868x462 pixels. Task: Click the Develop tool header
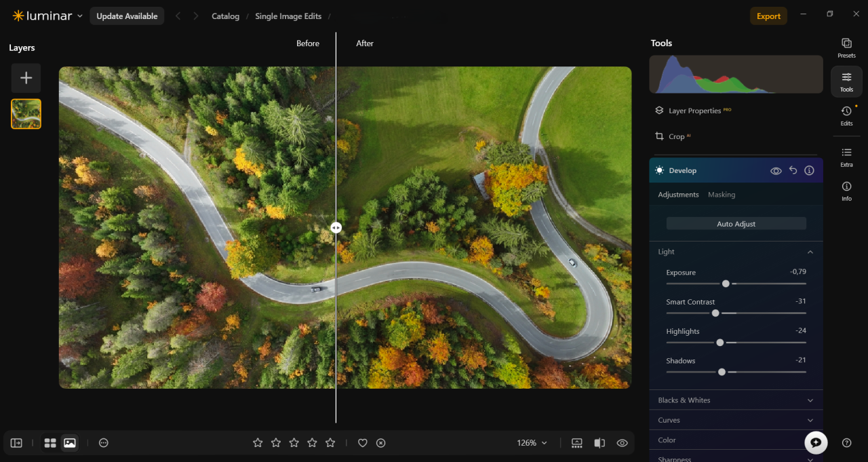[x=736, y=170]
